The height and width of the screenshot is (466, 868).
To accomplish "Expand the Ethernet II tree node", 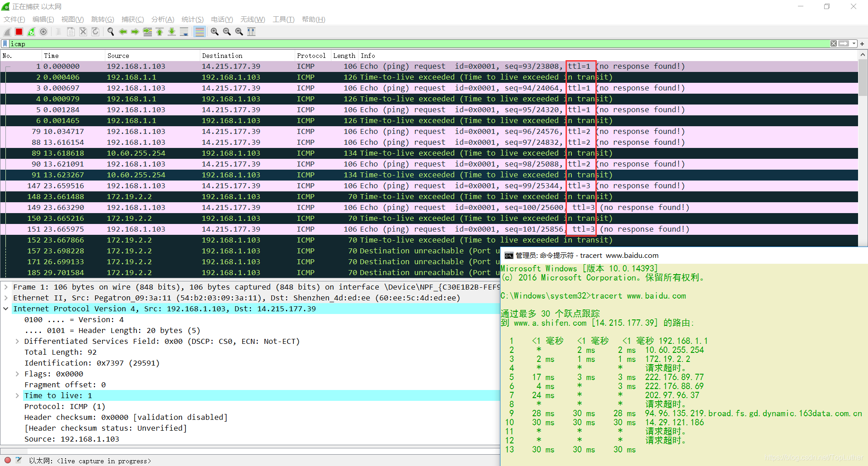I will point(6,298).
